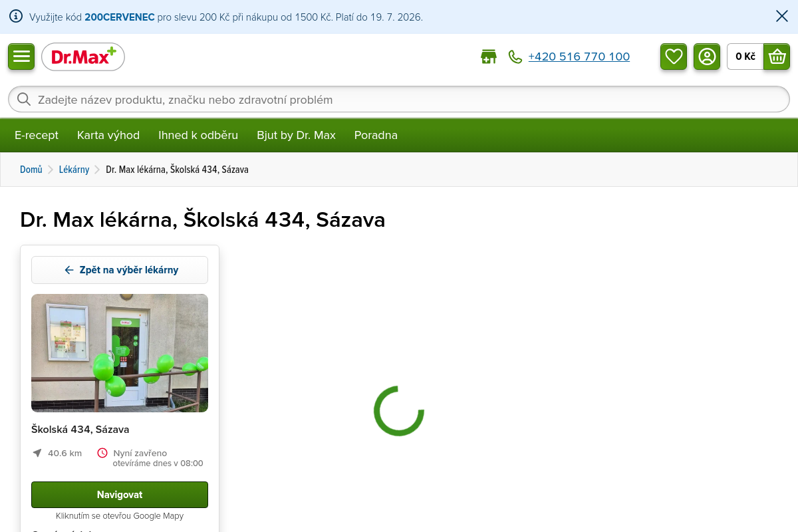Focus the product search field
Viewport: 798px width, 532px height.
point(399,99)
